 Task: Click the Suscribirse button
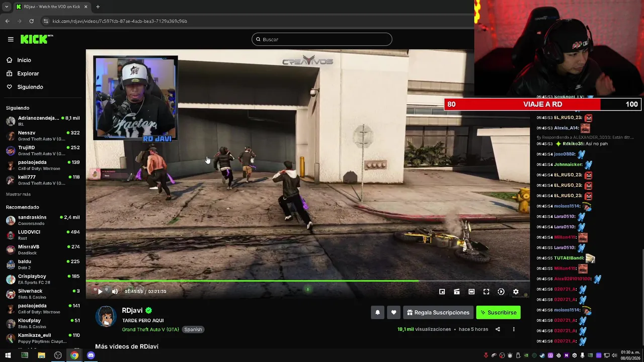coord(498,312)
